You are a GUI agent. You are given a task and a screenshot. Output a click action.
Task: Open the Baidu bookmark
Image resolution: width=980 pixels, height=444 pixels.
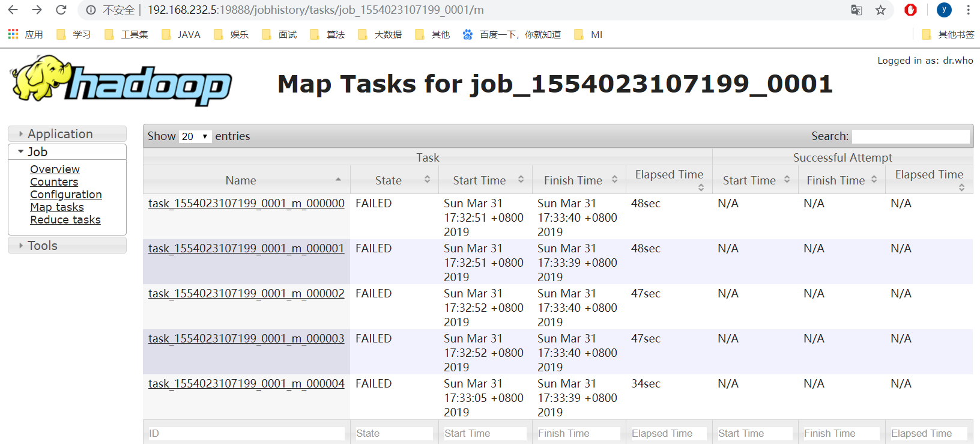click(x=512, y=34)
